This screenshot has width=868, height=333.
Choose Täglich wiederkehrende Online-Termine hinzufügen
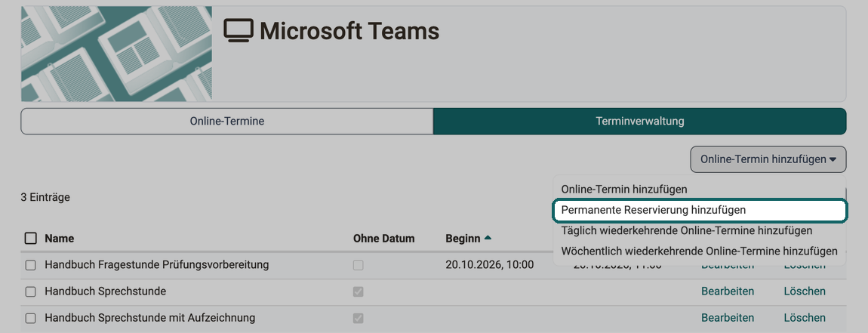coord(686,230)
